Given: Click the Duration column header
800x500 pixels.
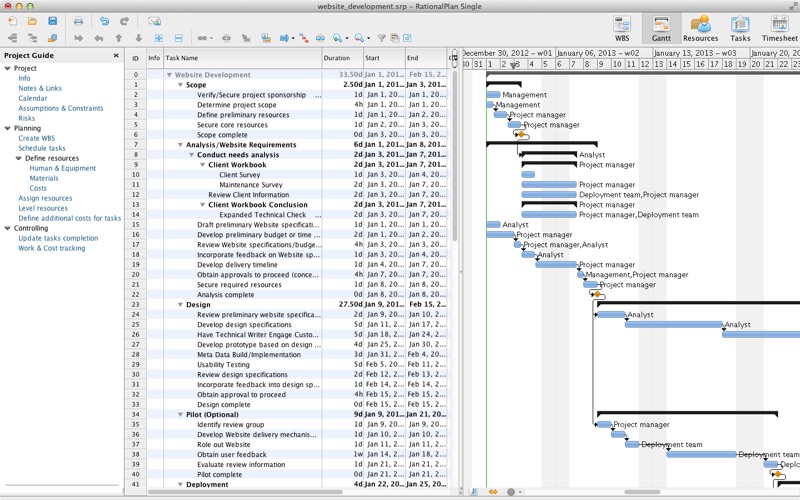Looking at the screenshot, I should pos(337,58).
